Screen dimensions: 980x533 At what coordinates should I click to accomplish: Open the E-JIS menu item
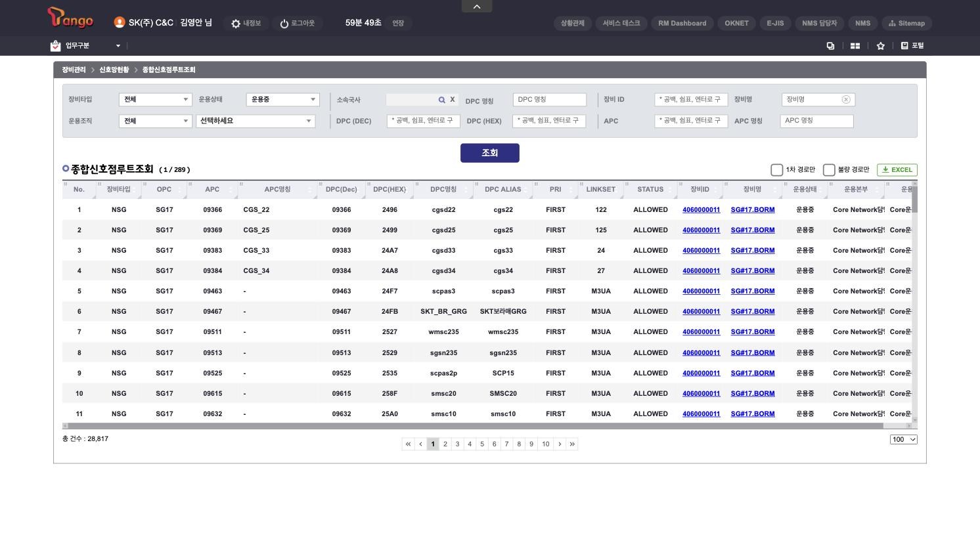(776, 23)
